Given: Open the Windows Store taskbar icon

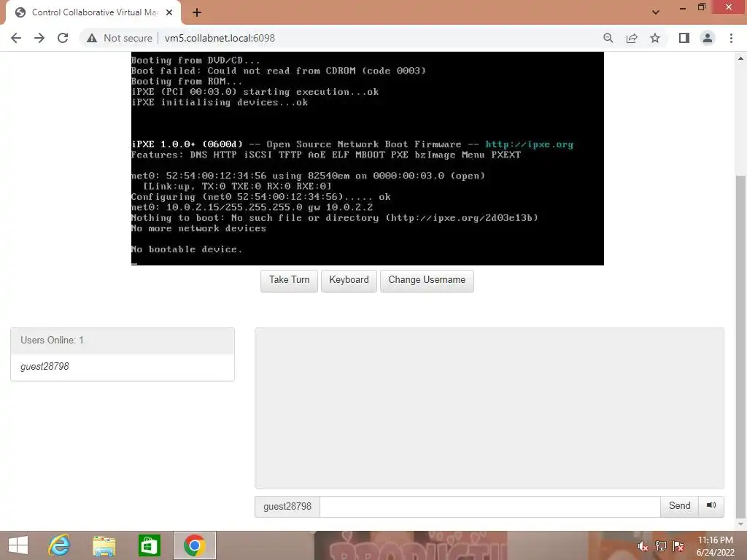Looking at the screenshot, I should pyautogui.click(x=149, y=545).
